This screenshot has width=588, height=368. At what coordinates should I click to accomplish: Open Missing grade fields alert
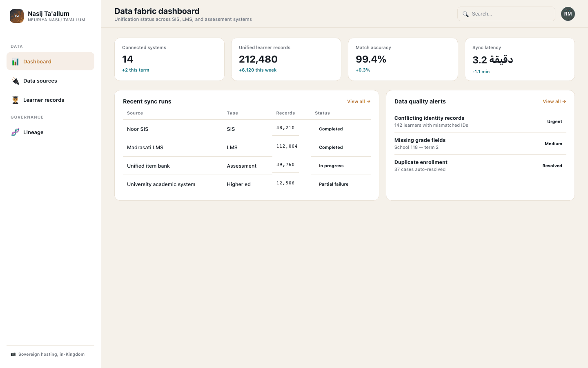[x=480, y=144]
